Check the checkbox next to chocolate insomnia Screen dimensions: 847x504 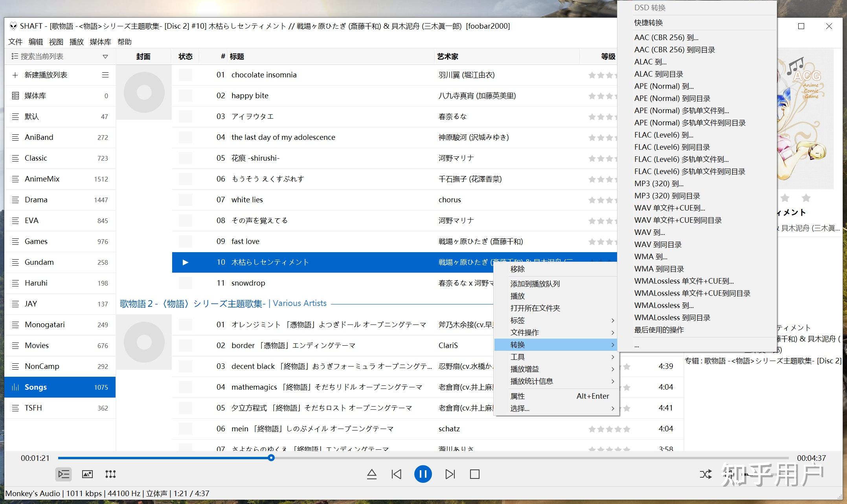(x=185, y=75)
